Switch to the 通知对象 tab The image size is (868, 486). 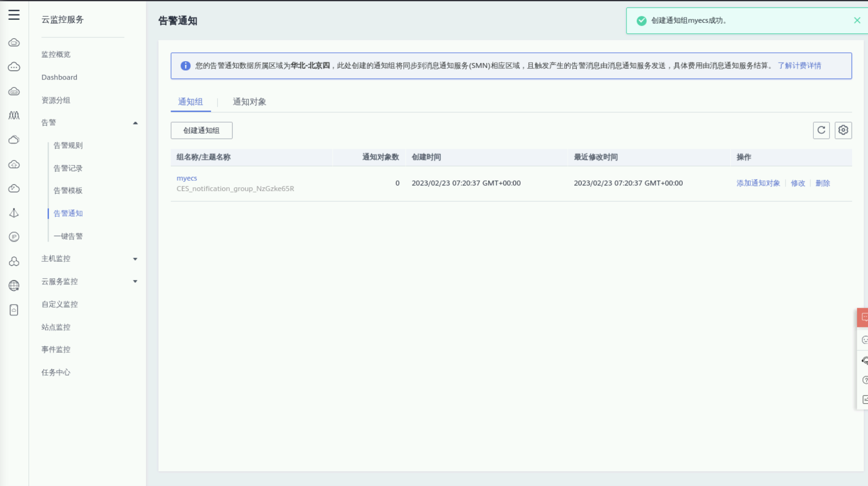coord(250,102)
